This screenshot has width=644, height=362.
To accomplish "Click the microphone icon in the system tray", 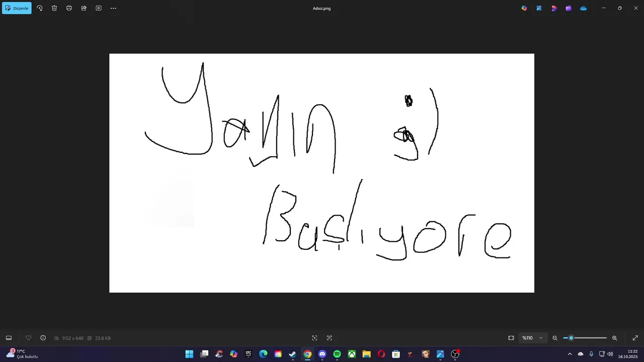I will (x=591, y=354).
